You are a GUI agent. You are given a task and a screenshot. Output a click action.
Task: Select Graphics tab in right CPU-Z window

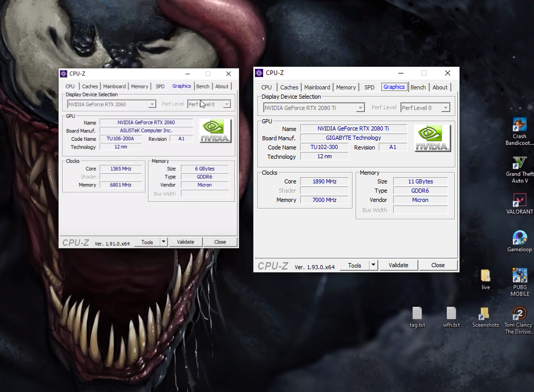(394, 87)
